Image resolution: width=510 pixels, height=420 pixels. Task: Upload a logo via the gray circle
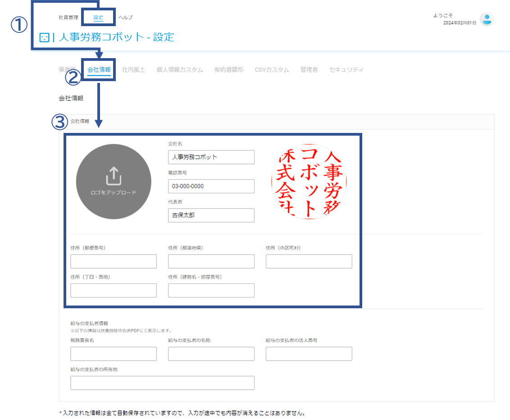coord(114,182)
